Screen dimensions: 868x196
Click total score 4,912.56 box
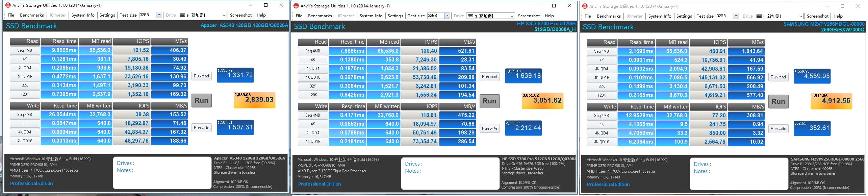pyautogui.click(x=832, y=101)
